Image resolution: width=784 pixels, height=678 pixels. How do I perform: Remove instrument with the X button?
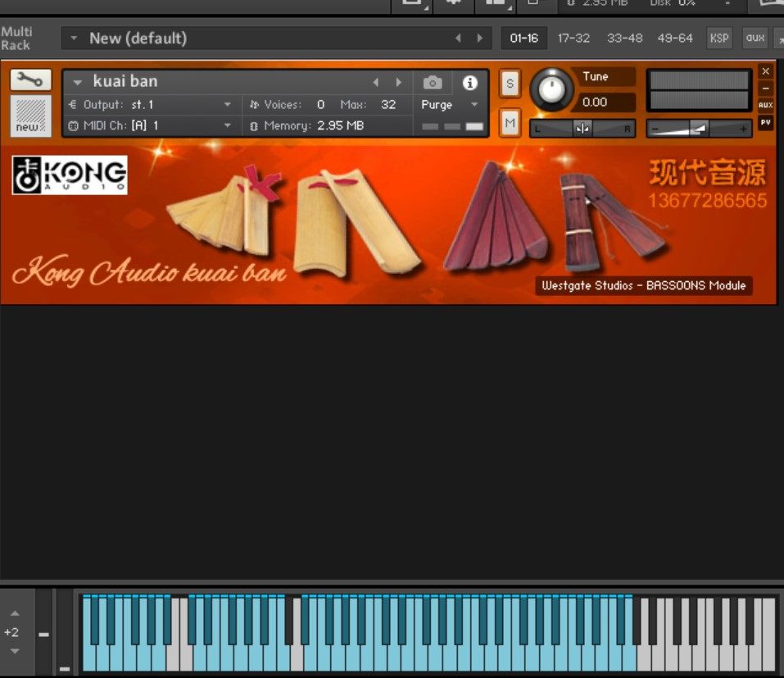tap(765, 71)
